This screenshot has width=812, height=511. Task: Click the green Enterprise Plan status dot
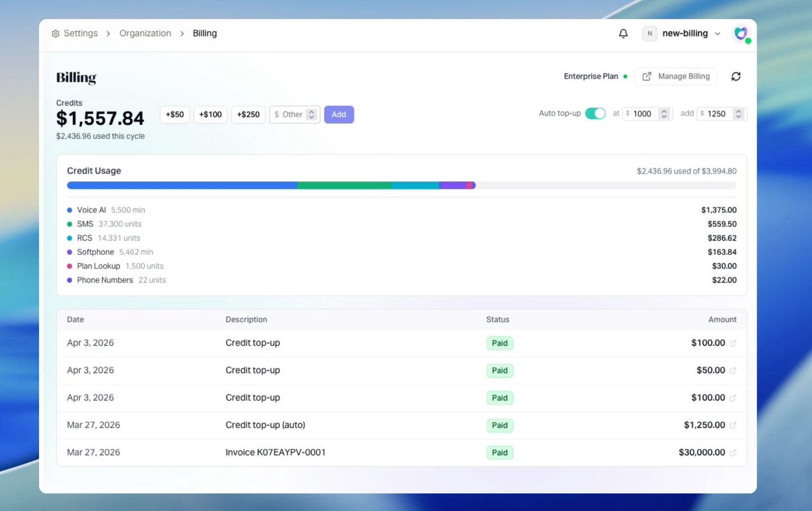tap(626, 76)
